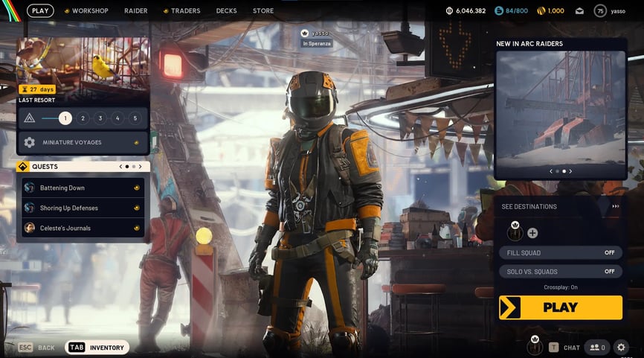
Task: Toggle the Solo vs. Squads option
Action: [x=561, y=272]
